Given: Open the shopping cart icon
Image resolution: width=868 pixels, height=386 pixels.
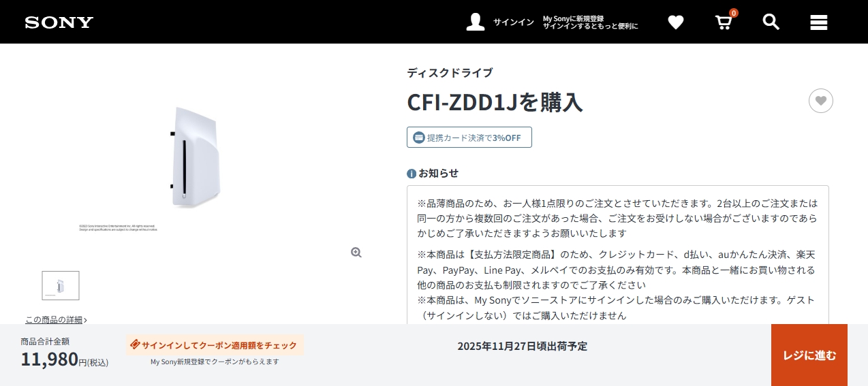Looking at the screenshot, I should pos(723,22).
